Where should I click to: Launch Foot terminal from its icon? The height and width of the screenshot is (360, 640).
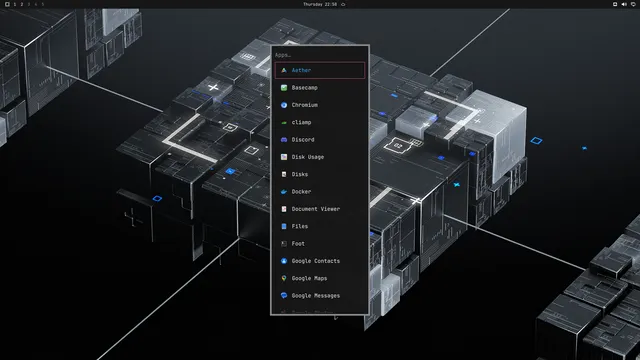point(284,244)
